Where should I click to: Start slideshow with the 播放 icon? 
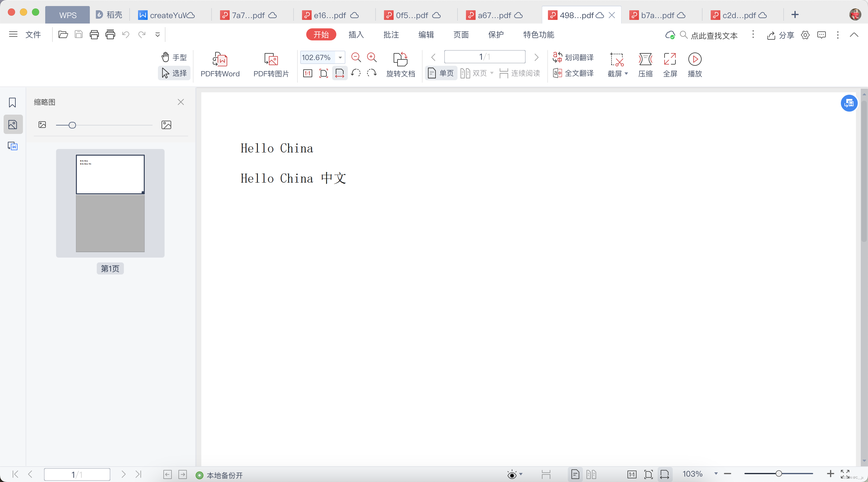point(694,60)
